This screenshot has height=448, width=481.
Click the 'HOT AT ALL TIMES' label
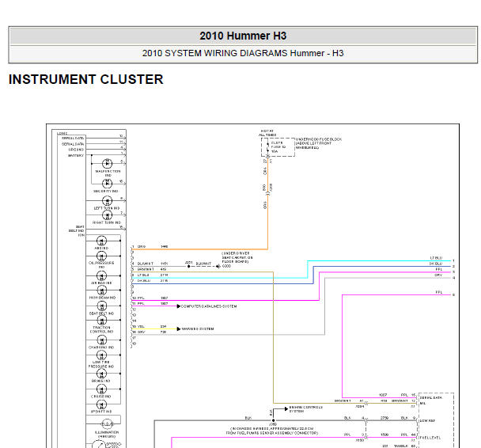tap(267, 133)
